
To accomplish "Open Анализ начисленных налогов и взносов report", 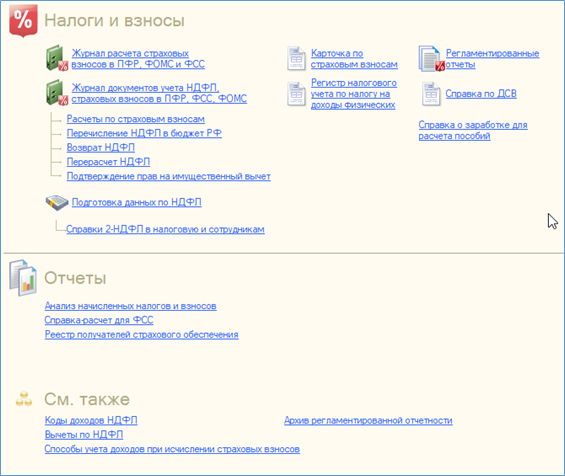I will point(130,306).
